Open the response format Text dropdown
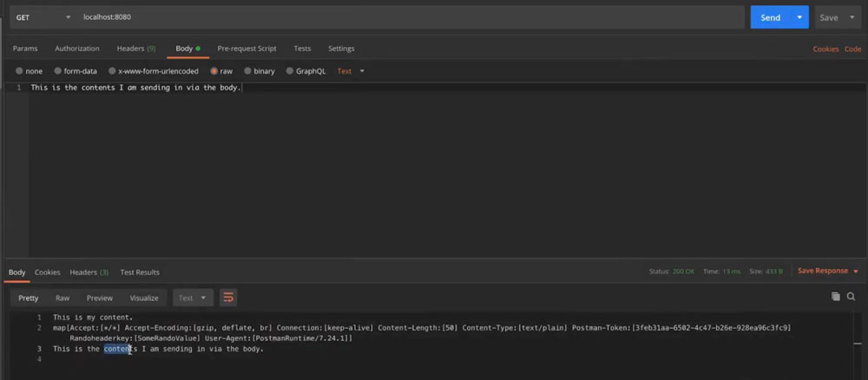This screenshot has height=380, width=868. (193, 298)
